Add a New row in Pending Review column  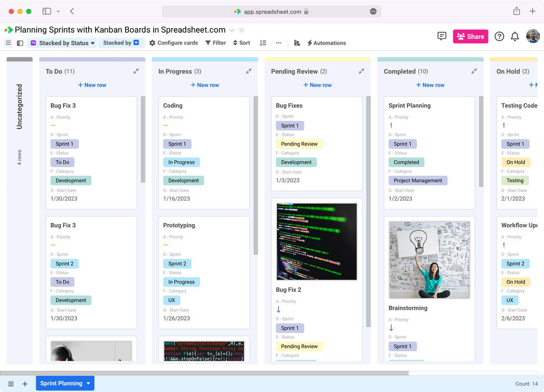tap(317, 85)
